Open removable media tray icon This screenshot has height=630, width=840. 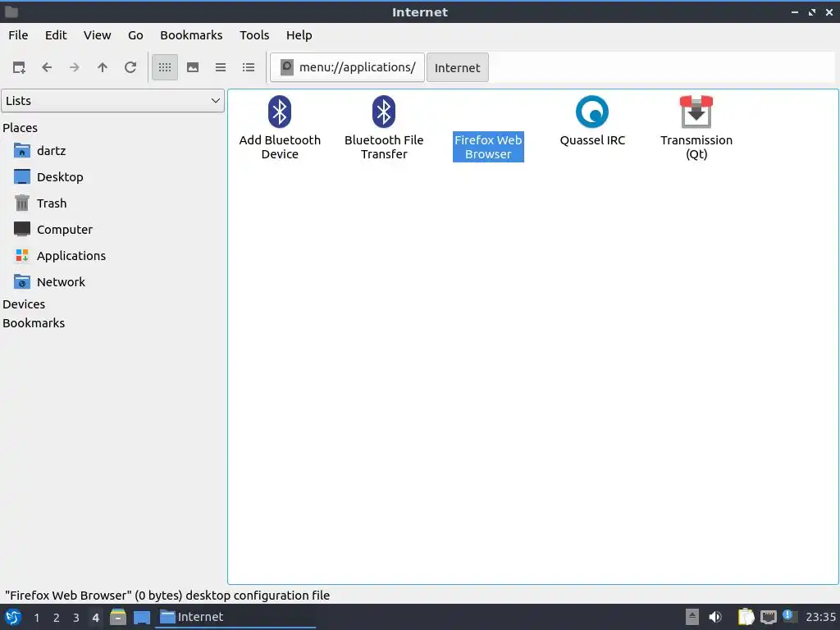pos(692,617)
